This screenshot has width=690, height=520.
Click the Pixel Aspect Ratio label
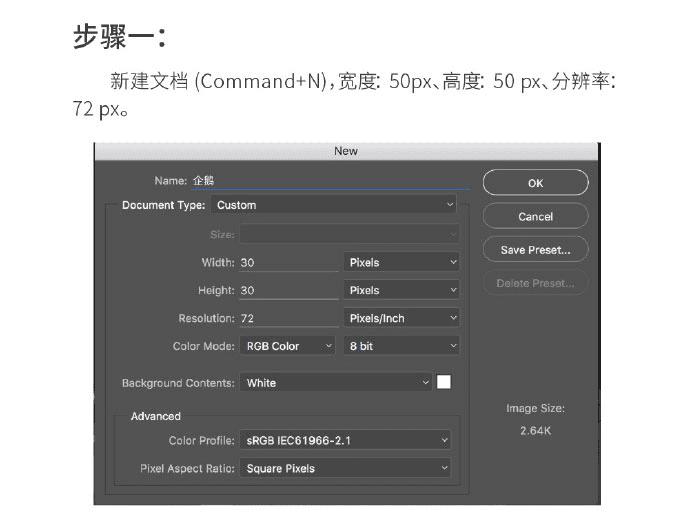point(187,468)
